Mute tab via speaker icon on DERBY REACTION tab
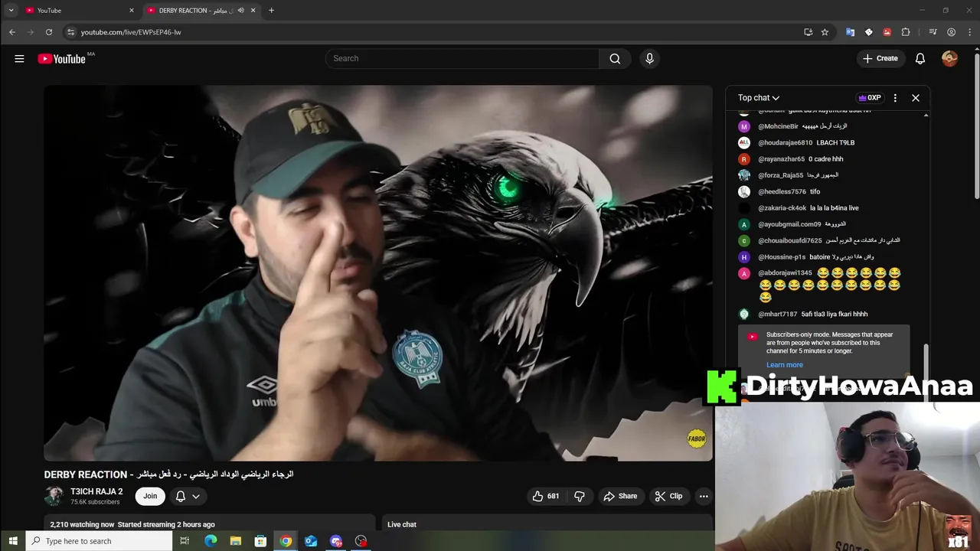 pos(240,11)
